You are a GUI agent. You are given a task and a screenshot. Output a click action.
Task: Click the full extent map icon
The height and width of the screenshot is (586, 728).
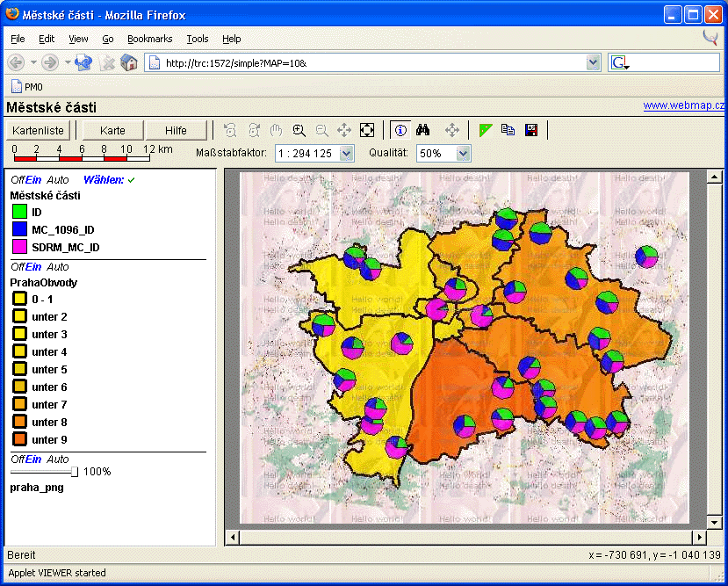point(367,130)
